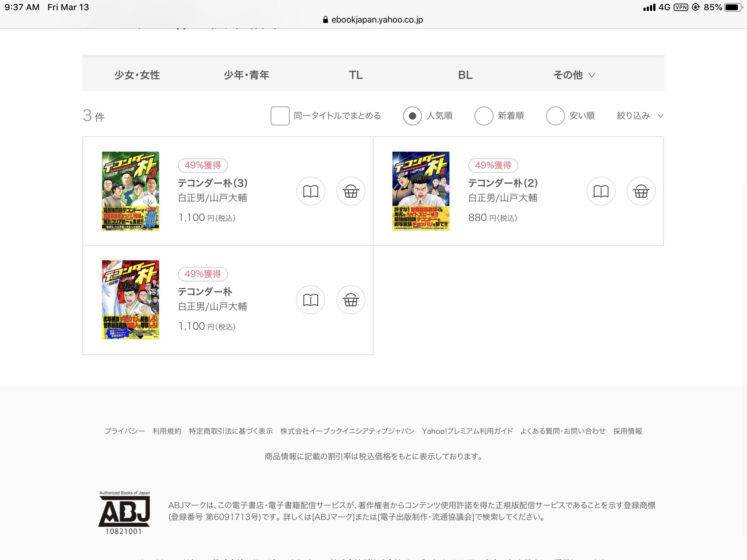Viewport: 747px width, 560px height.
Task: Open 採用情報 footer link
Action: [x=627, y=431]
